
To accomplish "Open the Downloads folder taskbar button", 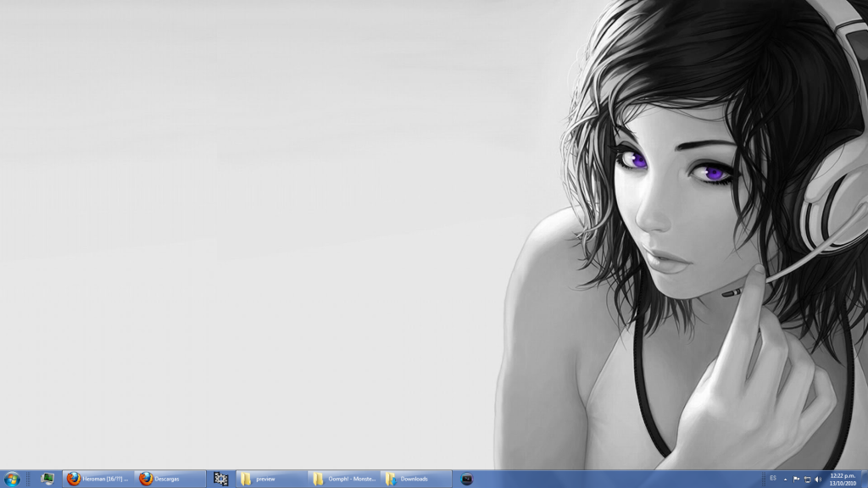I will 415,480.
